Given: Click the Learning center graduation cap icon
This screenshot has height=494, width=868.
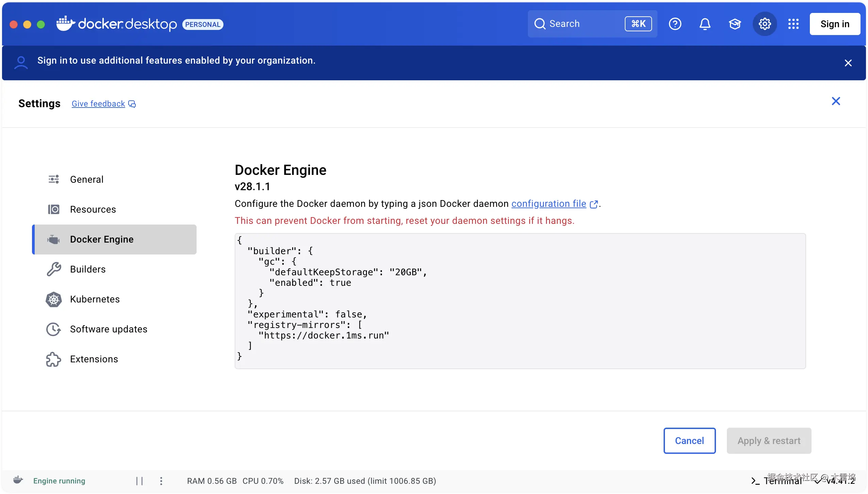Looking at the screenshot, I should pos(735,24).
